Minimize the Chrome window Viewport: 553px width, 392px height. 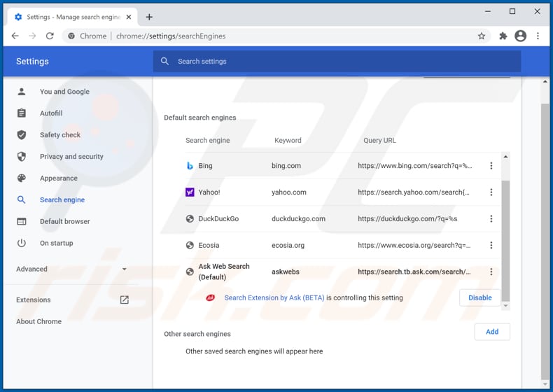pyautogui.click(x=488, y=12)
